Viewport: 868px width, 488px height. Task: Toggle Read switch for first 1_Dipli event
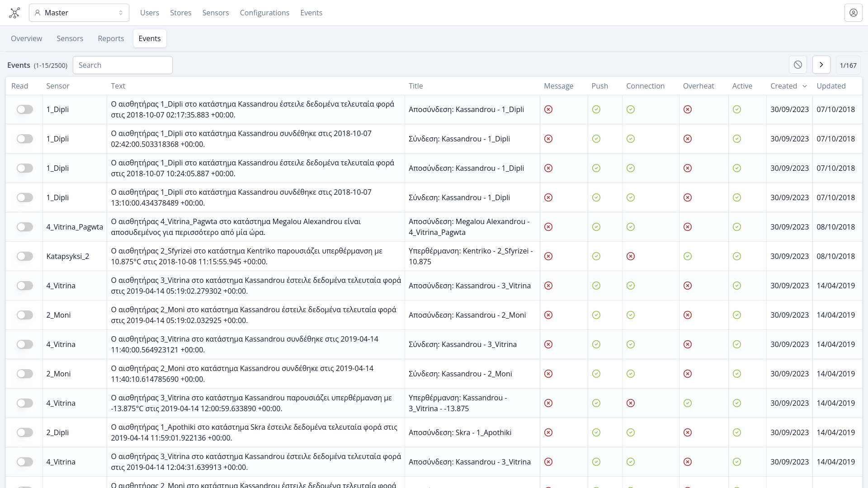[25, 109]
